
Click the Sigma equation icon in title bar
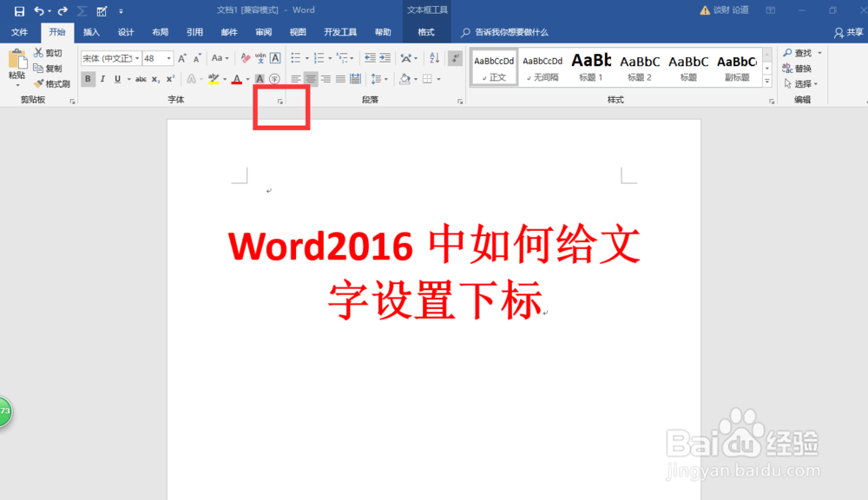point(82,10)
